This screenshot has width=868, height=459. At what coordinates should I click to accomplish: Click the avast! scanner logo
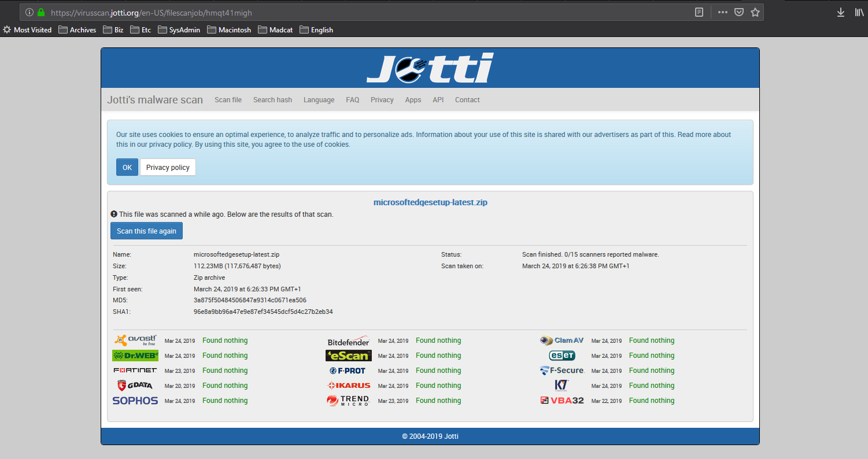click(135, 340)
